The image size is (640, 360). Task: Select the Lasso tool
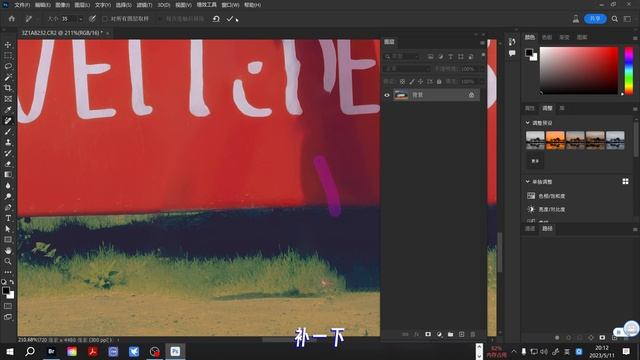click(x=8, y=66)
